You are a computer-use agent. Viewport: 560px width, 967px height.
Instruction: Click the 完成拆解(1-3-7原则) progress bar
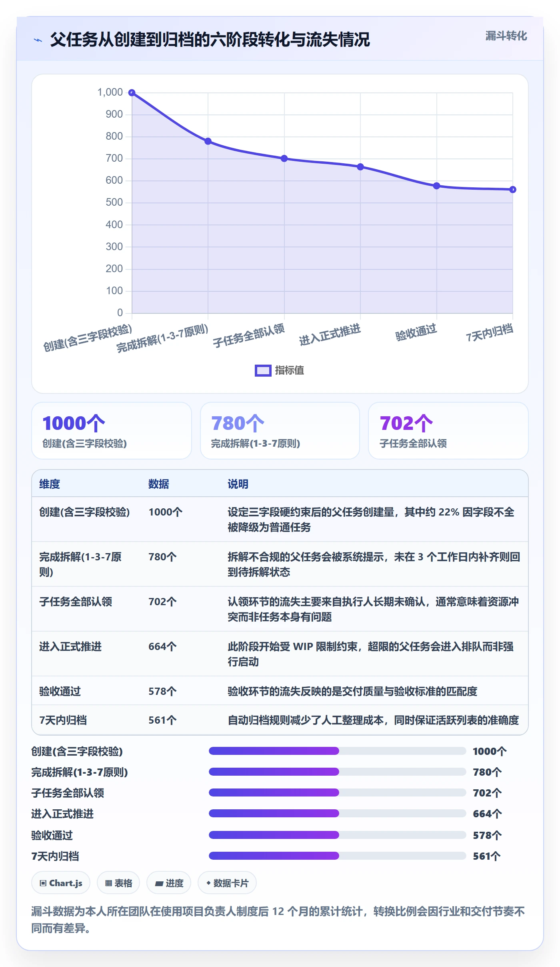[x=338, y=772]
